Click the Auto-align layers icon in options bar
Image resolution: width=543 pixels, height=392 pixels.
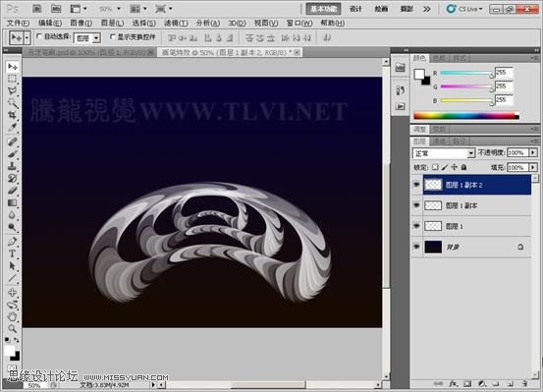(x=326, y=37)
